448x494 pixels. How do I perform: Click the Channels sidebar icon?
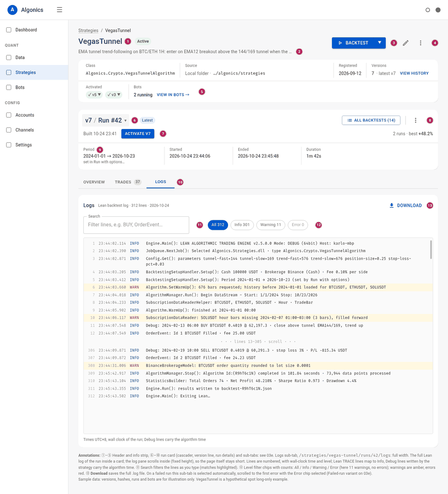(9, 130)
